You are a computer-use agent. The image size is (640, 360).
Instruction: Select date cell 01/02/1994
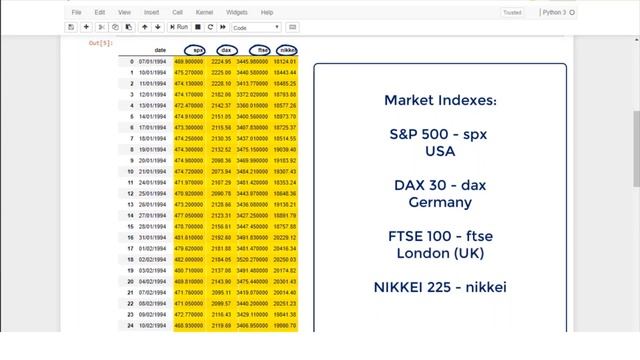[x=152, y=249]
